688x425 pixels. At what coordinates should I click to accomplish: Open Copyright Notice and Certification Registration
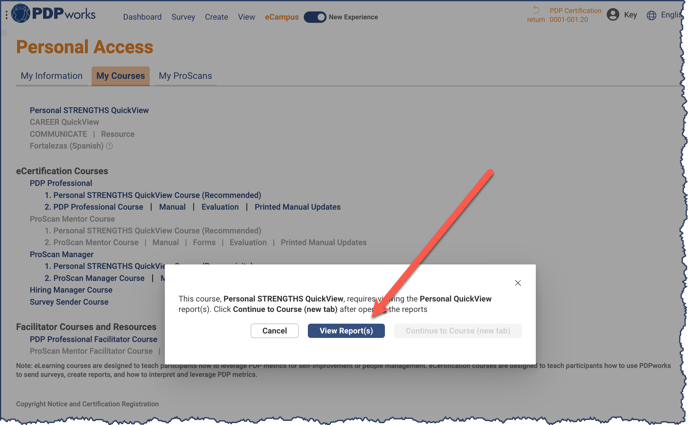87,404
